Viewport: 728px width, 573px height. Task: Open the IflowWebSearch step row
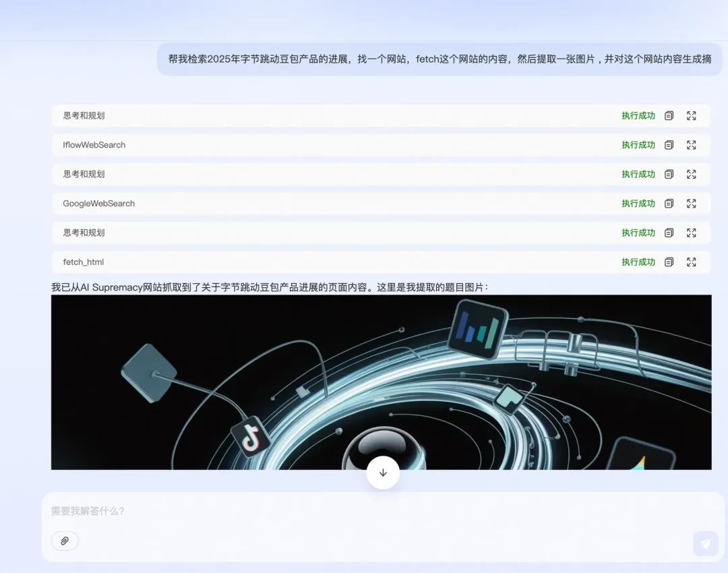[x=270, y=145]
